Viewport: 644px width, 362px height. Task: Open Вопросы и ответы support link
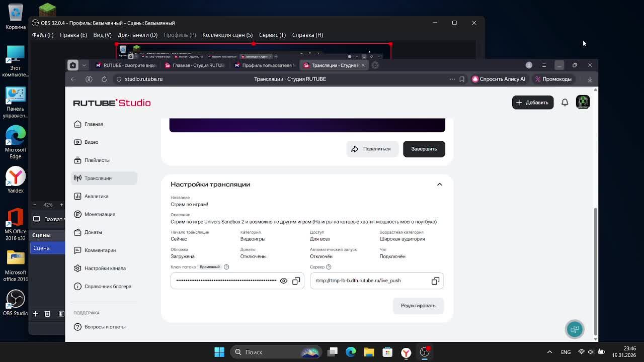[104, 327]
